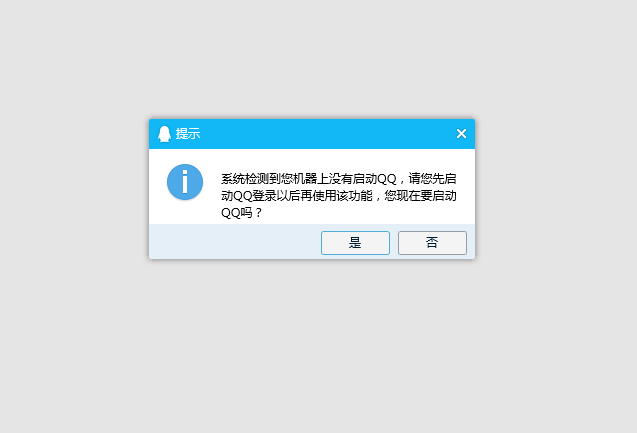Click the phrase 您现在要启动 in the message

coord(420,196)
